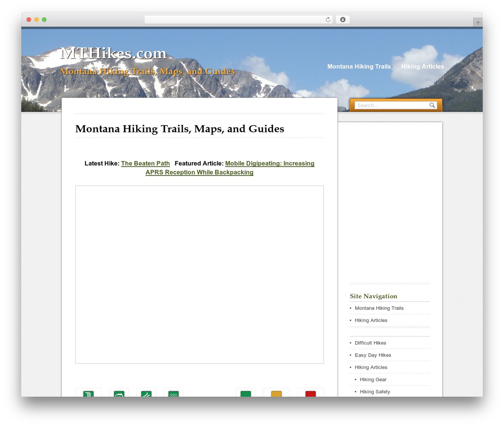Open Easy Day Hikes sidebar link

373,355
